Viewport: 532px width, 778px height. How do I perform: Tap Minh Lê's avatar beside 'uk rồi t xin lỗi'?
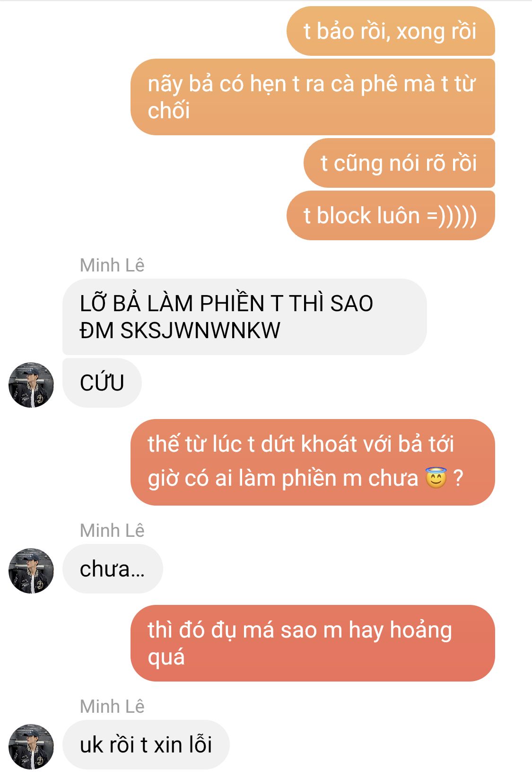(x=31, y=746)
